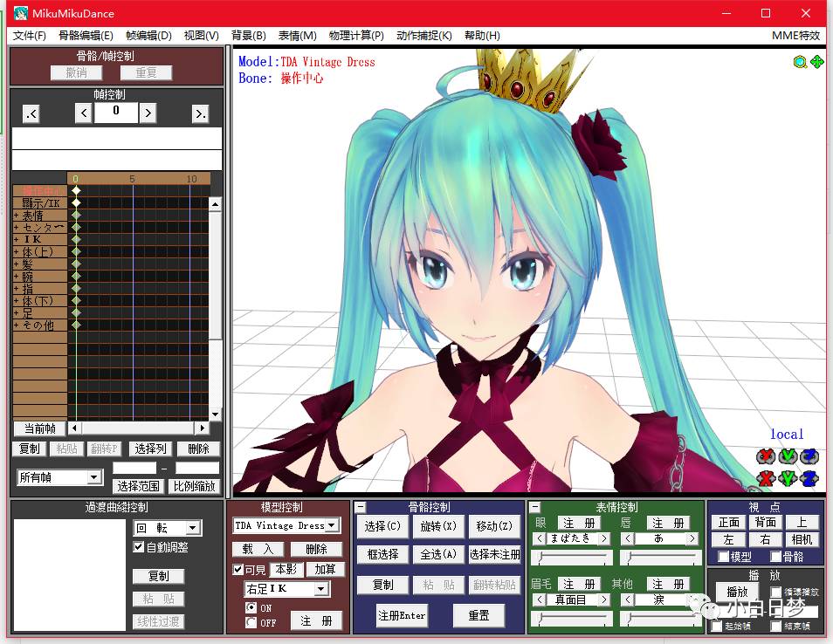This screenshot has width=833, height=644.
Task: Click previous other-morph arrow beside 涙
Action: [628, 599]
